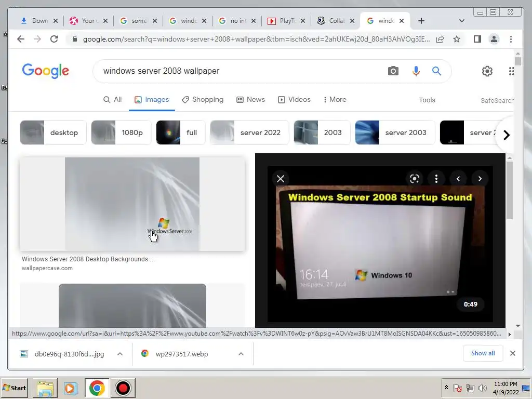Click the preview panel scrollbar thumb

pyautogui.click(x=509, y=190)
